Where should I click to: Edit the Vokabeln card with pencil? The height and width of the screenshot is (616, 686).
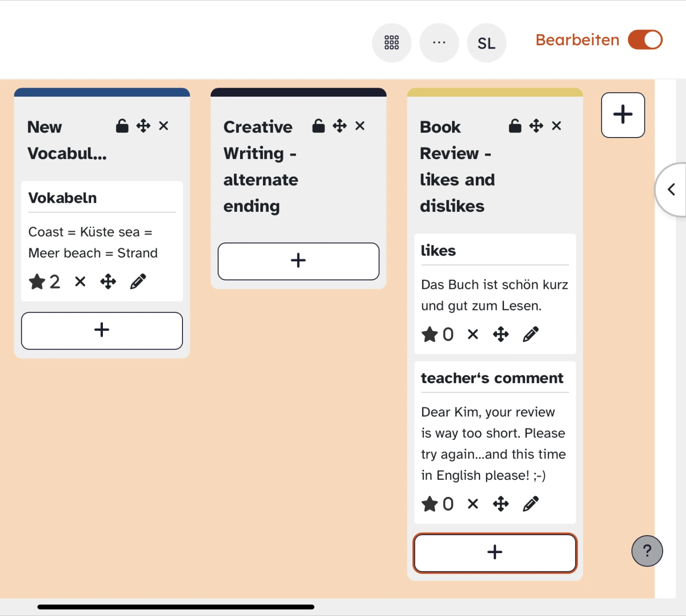[x=138, y=282]
